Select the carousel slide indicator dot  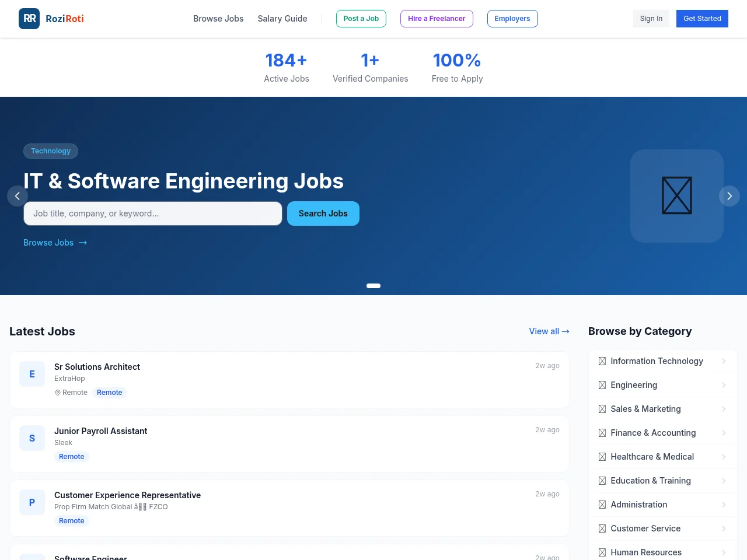(x=373, y=286)
